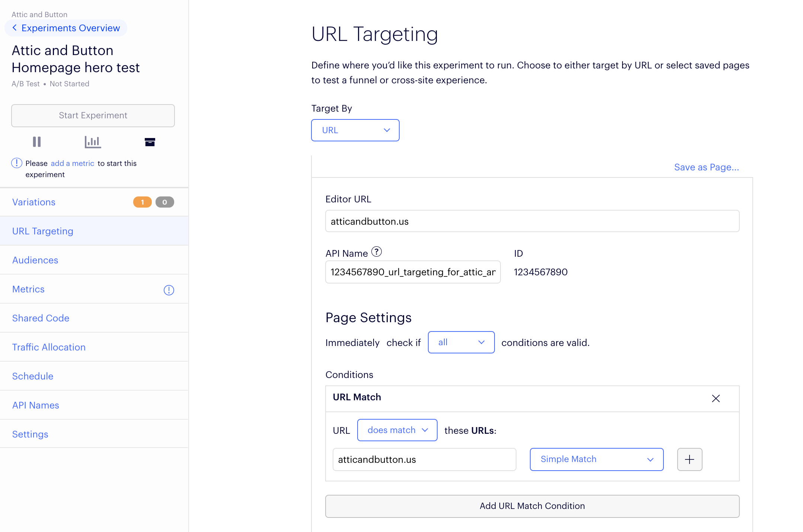Click the Save as Page link
803x532 pixels.
pos(706,167)
